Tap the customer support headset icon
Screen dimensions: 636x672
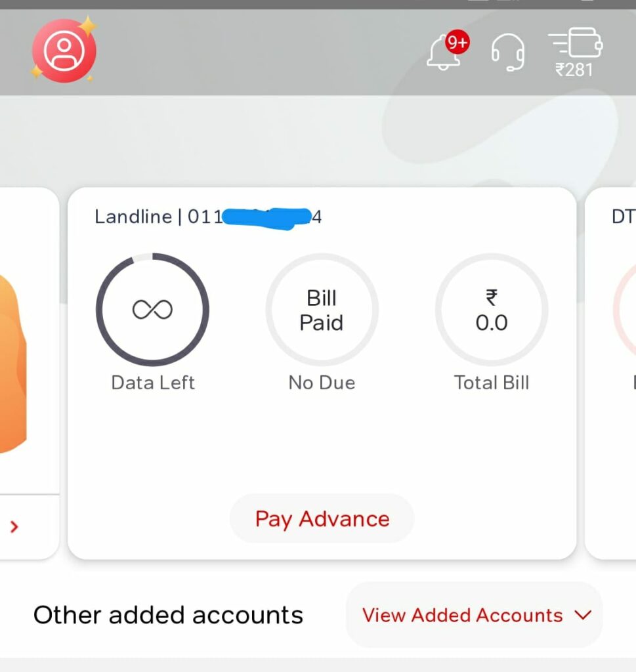507,52
